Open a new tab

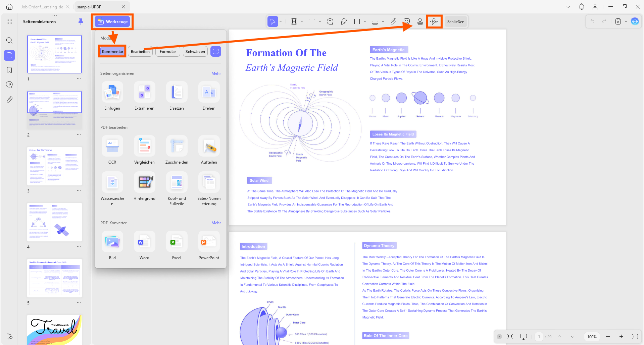[137, 7]
